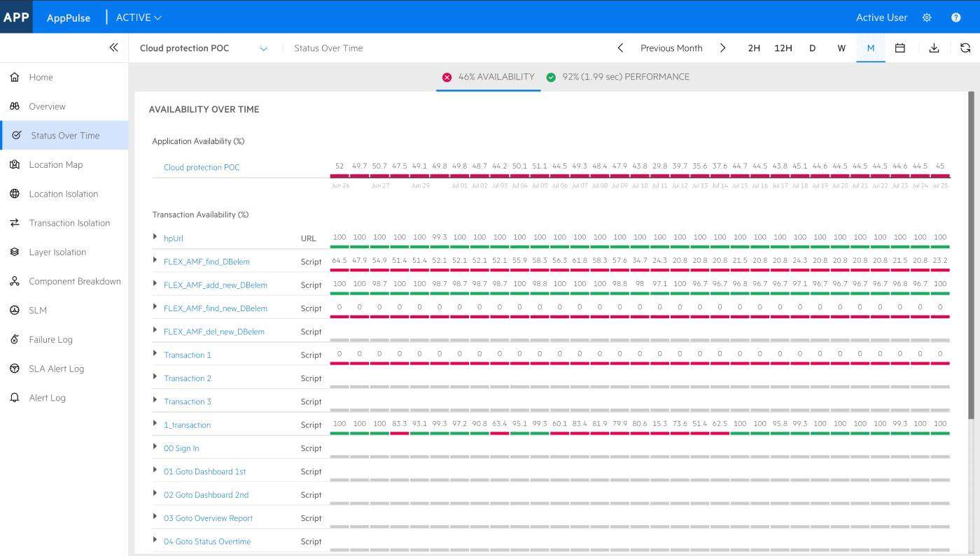
Task: Select the 12H time range
Action: coord(783,48)
